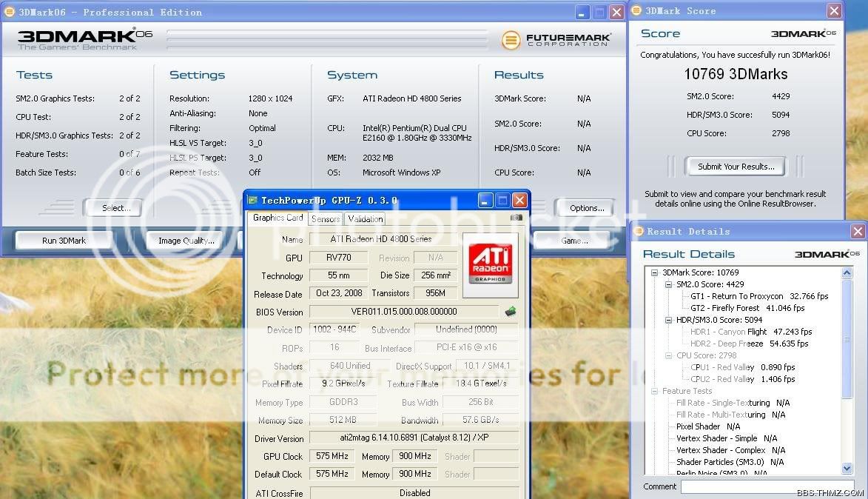Collapse the SM2.0 Score: 4429 node

[x=668, y=284]
